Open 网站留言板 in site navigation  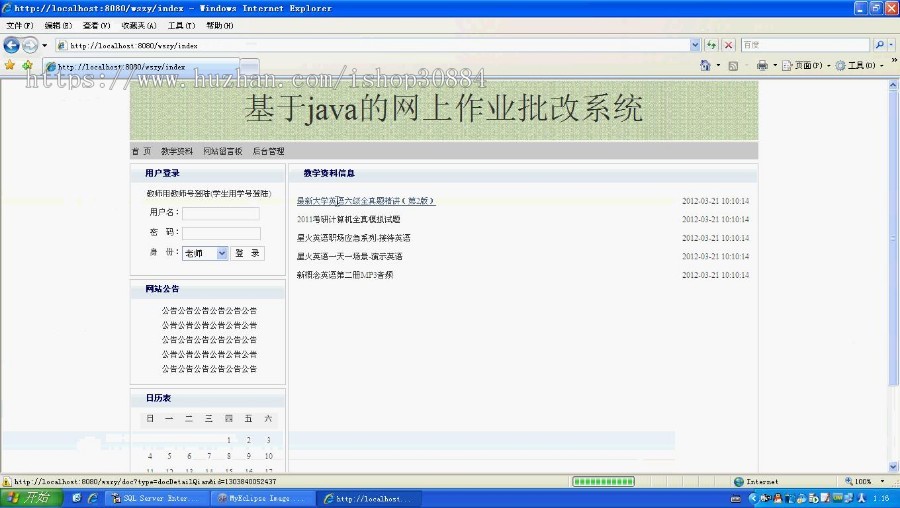(223, 151)
